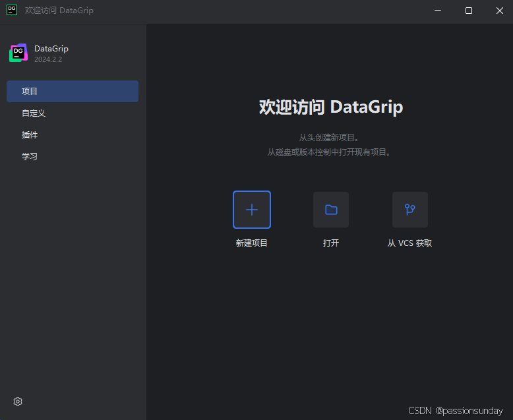
Task: Select the 项目 tab in the sidebar
Action: [73, 91]
